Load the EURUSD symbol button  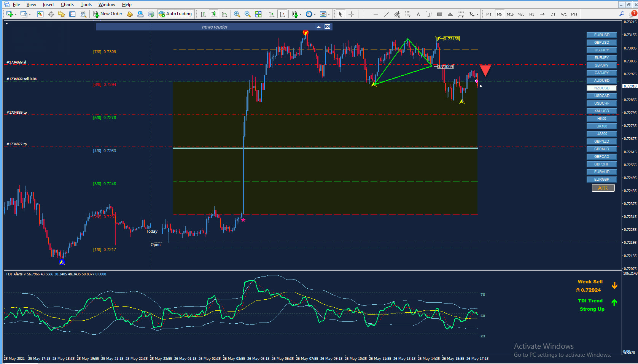(601, 35)
